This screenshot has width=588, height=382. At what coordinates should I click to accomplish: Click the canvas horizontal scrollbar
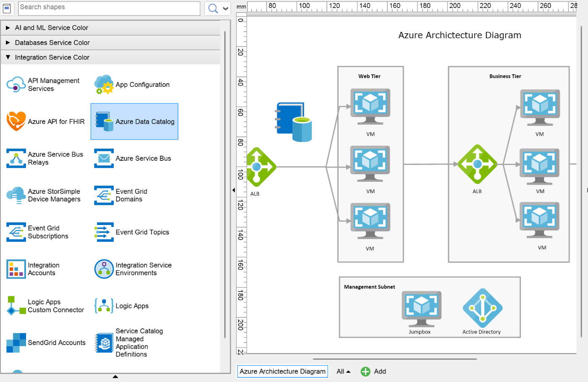pos(395,359)
